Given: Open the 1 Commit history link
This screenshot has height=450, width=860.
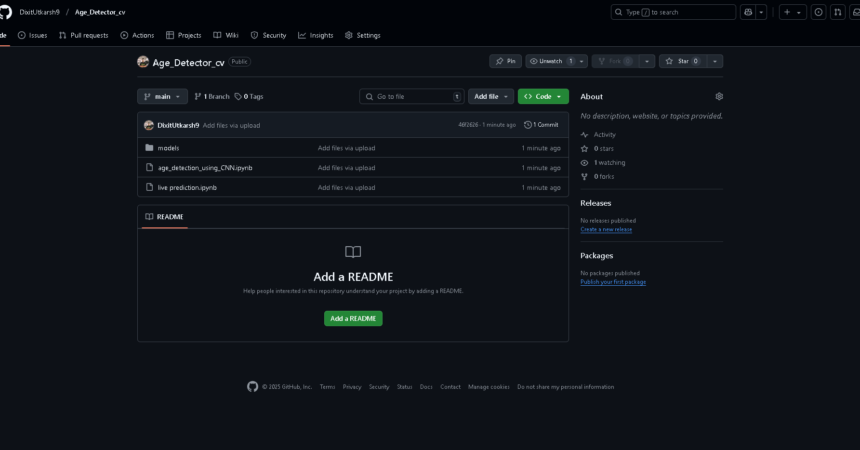Looking at the screenshot, I should click(x=541, y=125).
